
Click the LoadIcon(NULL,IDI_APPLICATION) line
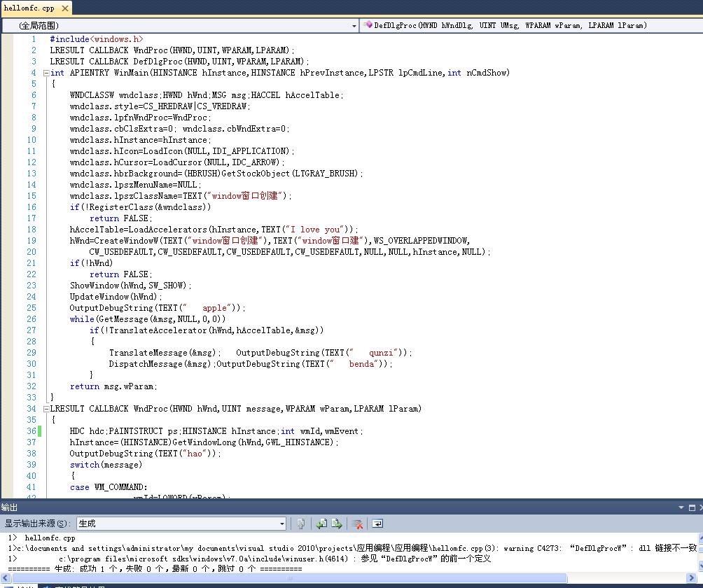pos(181,151)
